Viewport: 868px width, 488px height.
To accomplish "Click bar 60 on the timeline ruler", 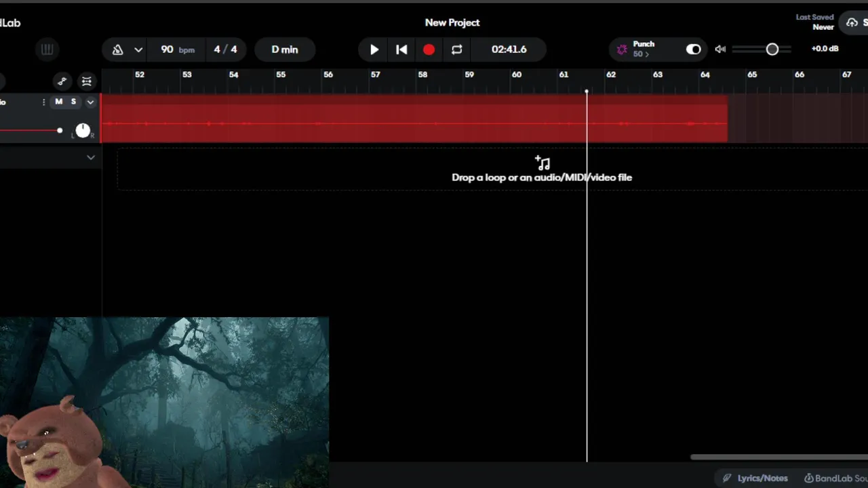I will [x=517, y=75].
